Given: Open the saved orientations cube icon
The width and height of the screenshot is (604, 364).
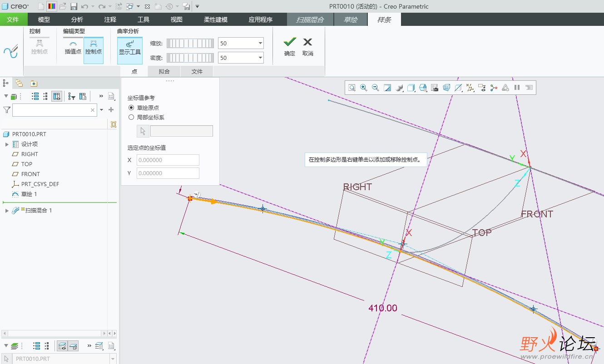Looking at the screenshot, I should [423, 88].
